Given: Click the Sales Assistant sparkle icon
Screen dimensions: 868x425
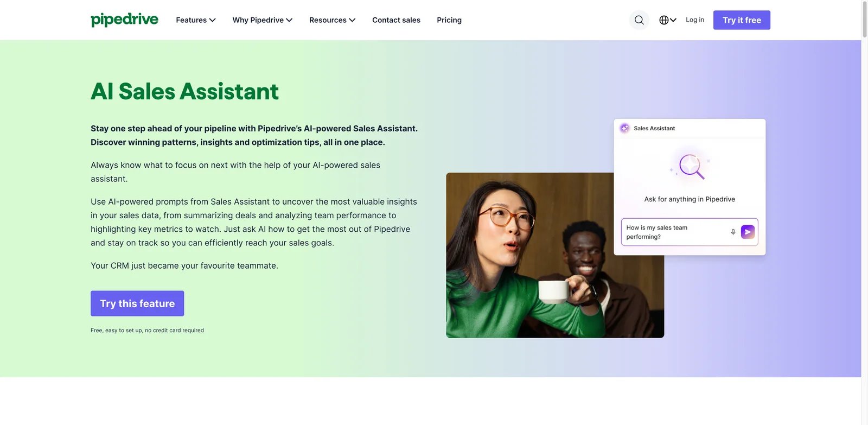Looking at the screenshot, I should (x=624, y=128).
